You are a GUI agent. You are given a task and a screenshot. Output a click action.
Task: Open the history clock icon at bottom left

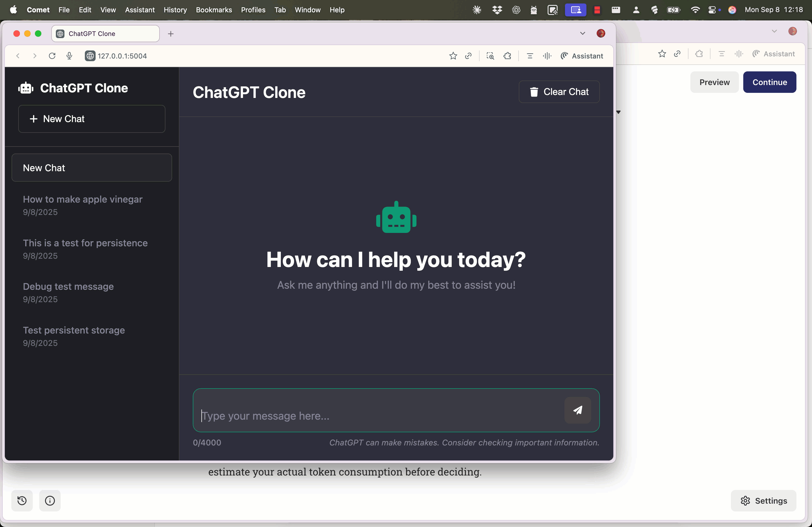click(x=22, y=500)
